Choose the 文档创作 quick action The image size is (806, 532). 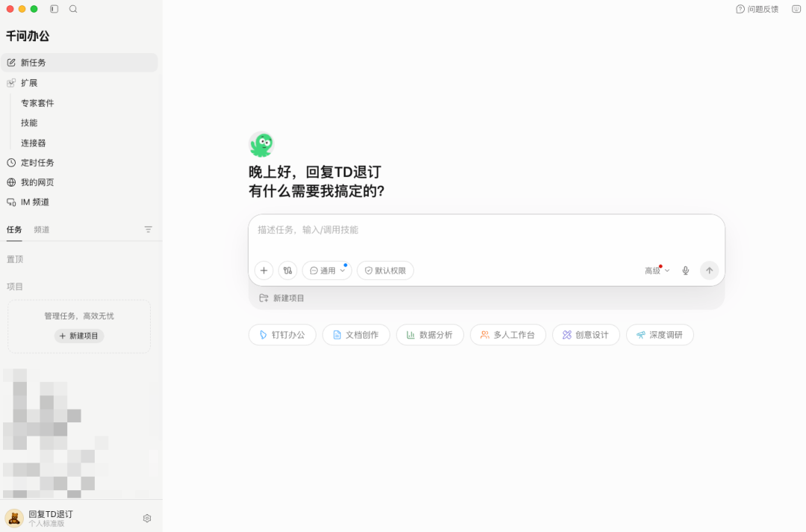click(x=356, y=335)
